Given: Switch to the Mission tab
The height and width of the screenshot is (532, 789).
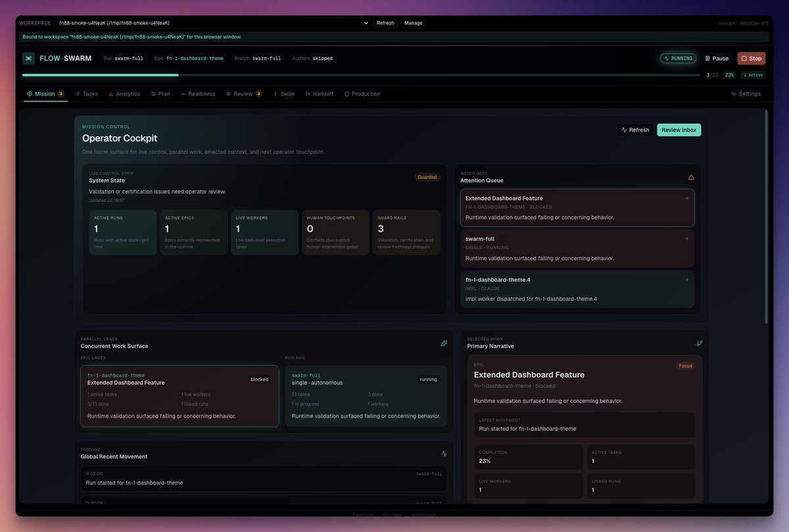Looking at the screenshot, I should point(45,94).
